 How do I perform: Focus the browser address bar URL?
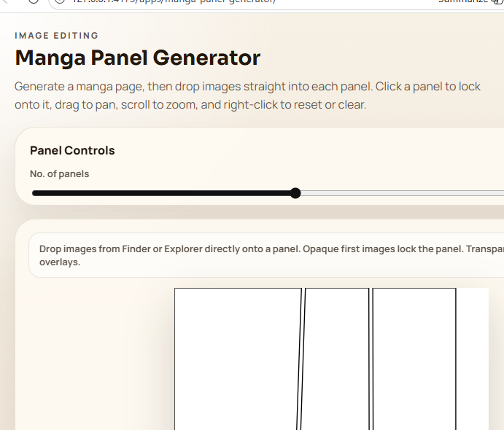pyautogui.click(x=175, y=1)
